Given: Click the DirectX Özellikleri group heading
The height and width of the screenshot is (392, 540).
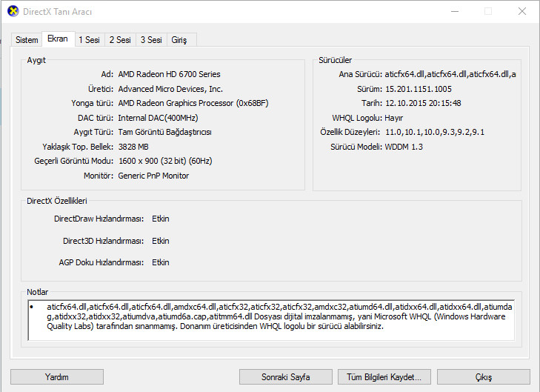Looking at the screenshot, I should pos(57,201).
